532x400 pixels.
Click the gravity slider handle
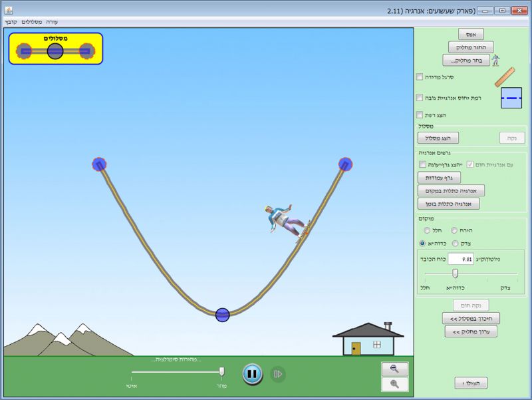[x=456, y=273]
